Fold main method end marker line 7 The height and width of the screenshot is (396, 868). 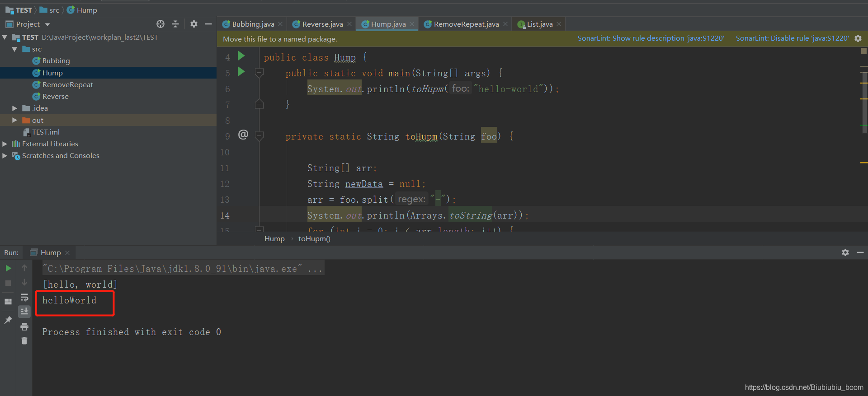[x=259, y=104]
